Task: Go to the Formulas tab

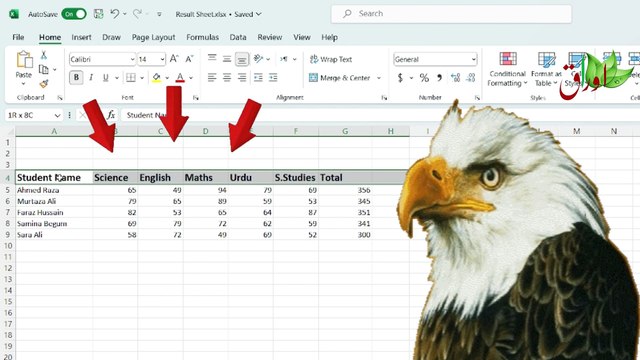Action: pyautogui.click(x=202, y=37)
